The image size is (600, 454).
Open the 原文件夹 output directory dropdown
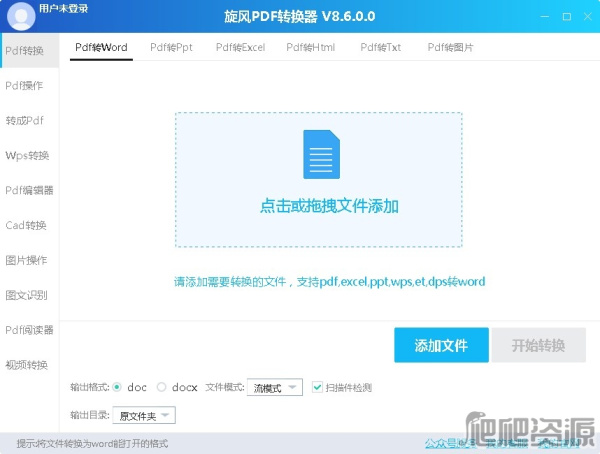tap(146, 415)
